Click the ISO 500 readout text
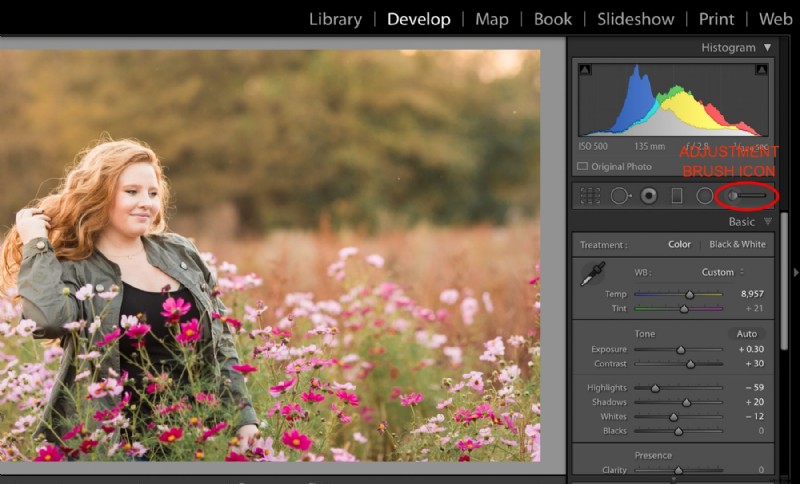This screenshot has height=484, width=800. click(x=593, y=146)
